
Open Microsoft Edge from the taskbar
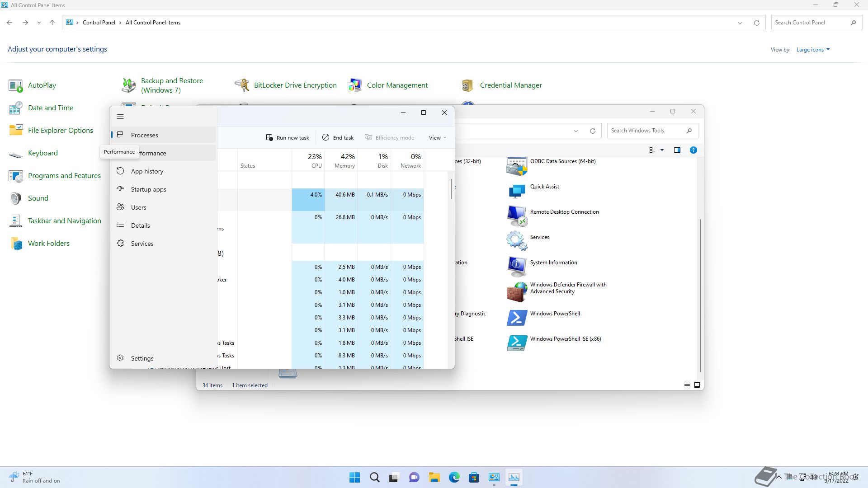pyautogui.click(x=454, y=477)
